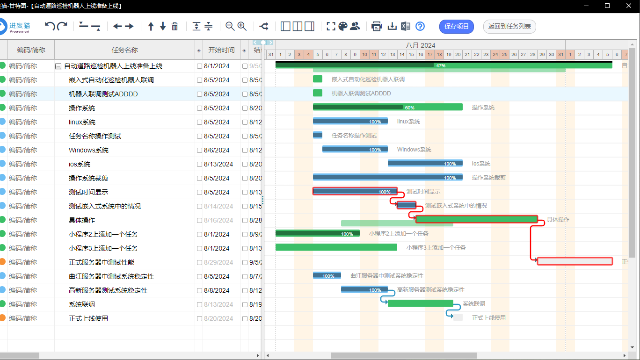Image resolution: width=640 pixels, height=360 pixels.
Task: Click the Gantt horizontal scrollbar thumb
Action: [404, 356]
